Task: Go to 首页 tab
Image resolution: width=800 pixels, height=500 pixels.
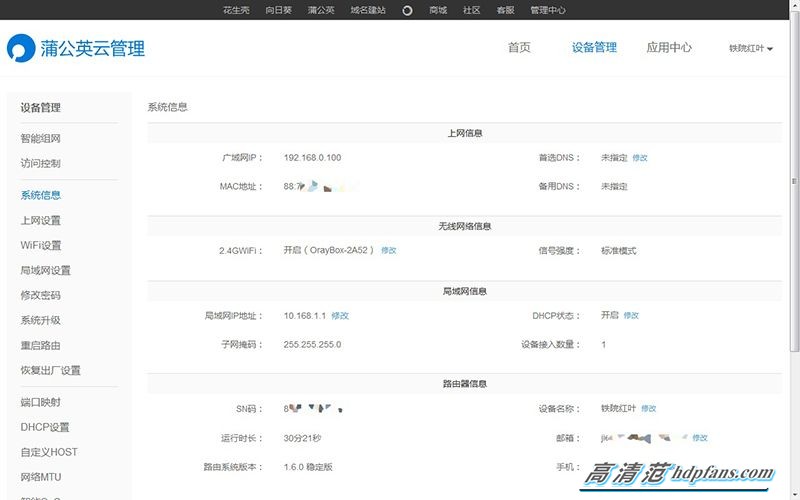Action: (519, 47)
